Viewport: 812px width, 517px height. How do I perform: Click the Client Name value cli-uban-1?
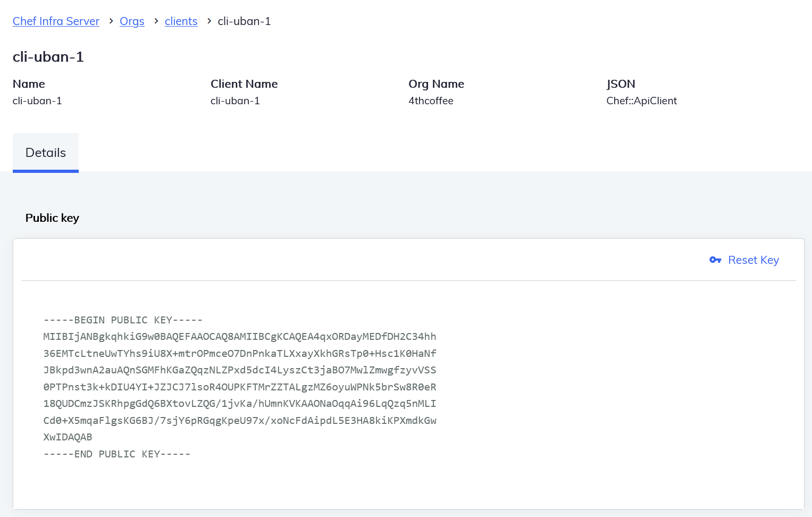coord(235,101)
